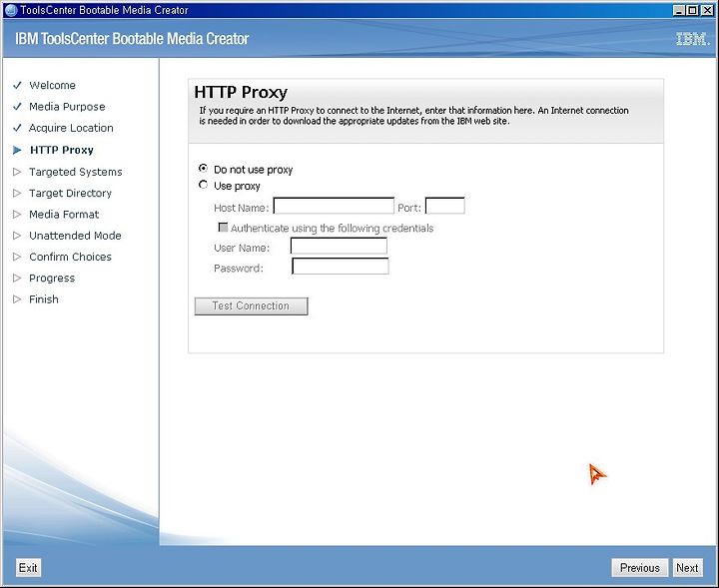The height and width of the screenshot is (588, 719).
Task: Click the triangle icon beside Confirm Choices
Action: point(17,257)
